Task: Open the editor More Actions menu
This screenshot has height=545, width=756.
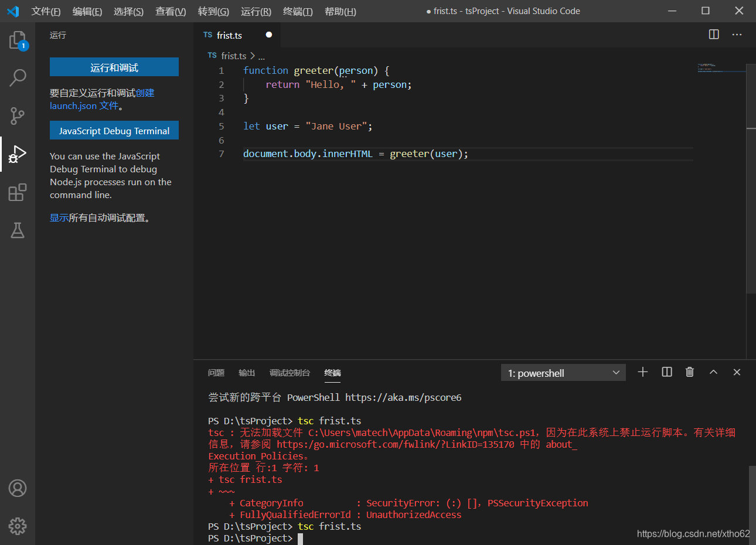Action: 737,35
